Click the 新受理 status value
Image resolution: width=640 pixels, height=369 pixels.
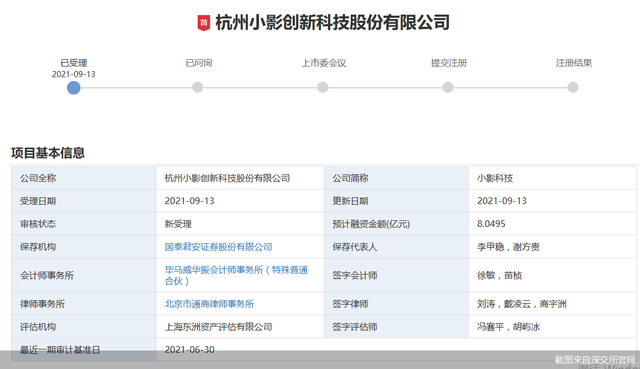pyautogui.click(x=178, y=224)
